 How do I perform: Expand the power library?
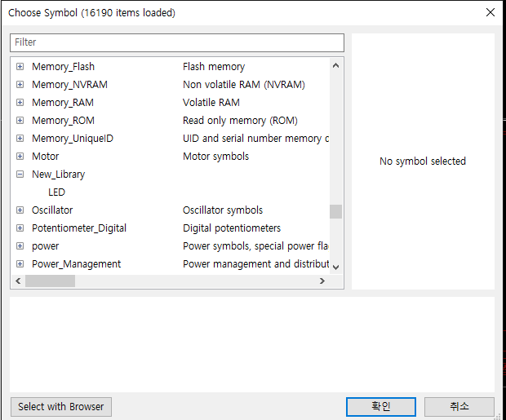(x=20, y=246)
